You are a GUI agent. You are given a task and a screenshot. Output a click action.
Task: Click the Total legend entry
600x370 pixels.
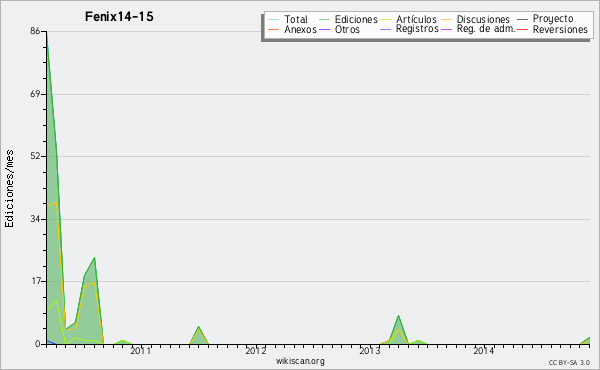(x=288, y=19)
